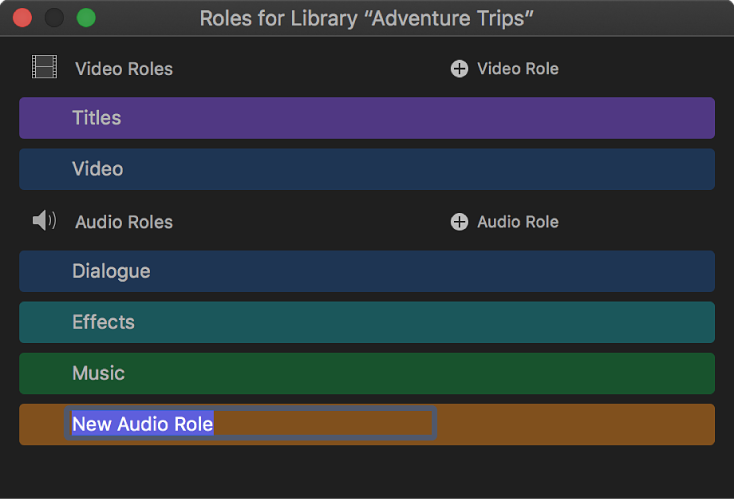Select the Dialogue audio role

coord(366,271)
